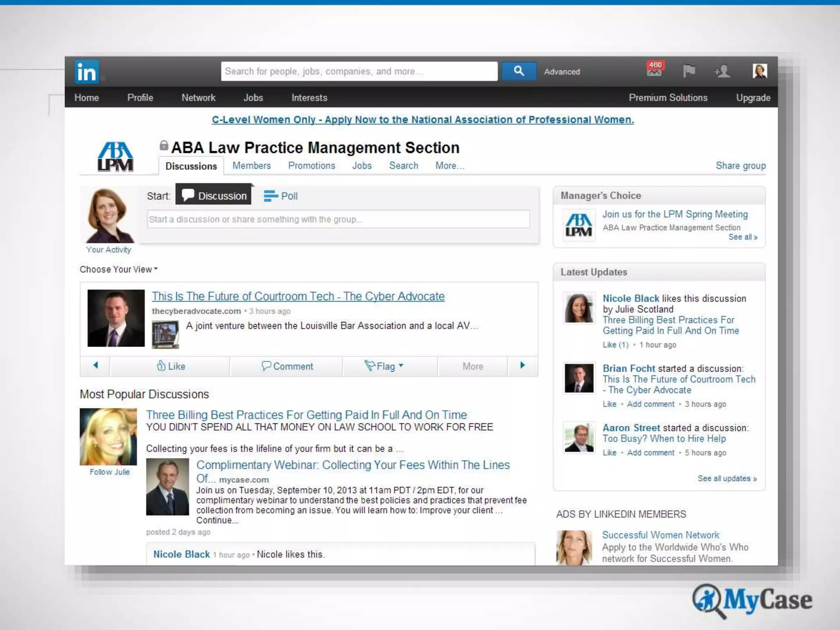Like the Courtroom Tech discussion
840x630 pixels.
(171, 366)
